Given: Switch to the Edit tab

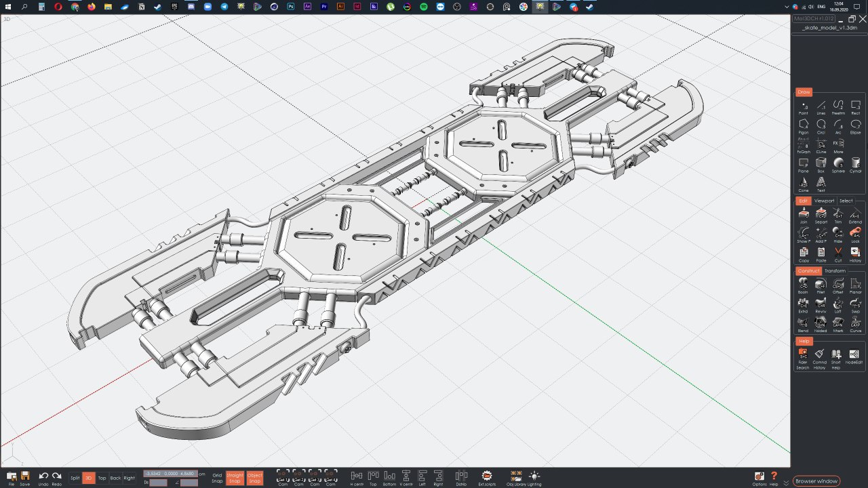Looking at the screenshot, I should (x=804, y=201).
